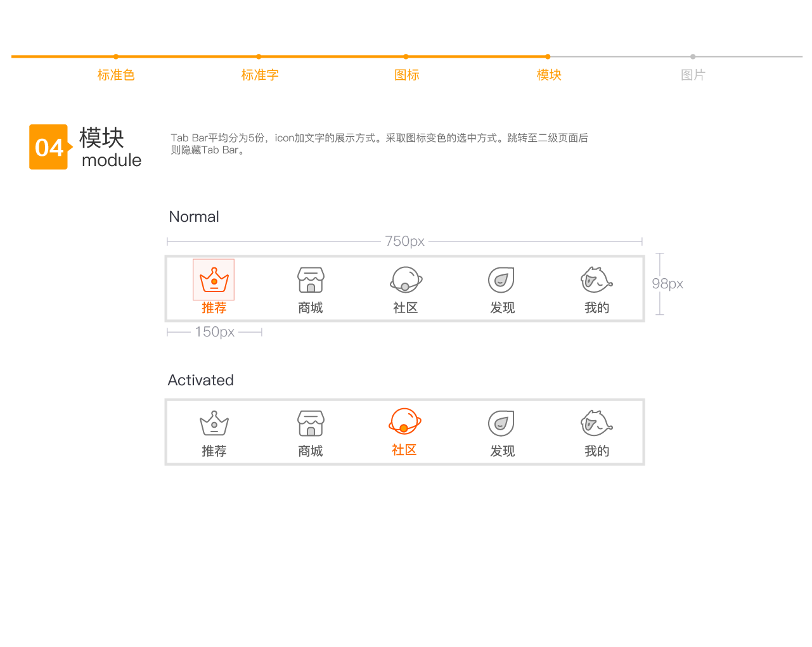Switch to the 图标 step
The width and height of the screenshot is (812, 647).
pyautogui.click(x=407, y=75)
